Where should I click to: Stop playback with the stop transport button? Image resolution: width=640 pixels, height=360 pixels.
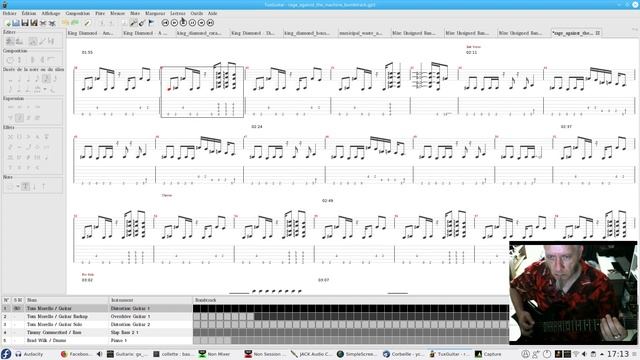click(x=183, y=23)
